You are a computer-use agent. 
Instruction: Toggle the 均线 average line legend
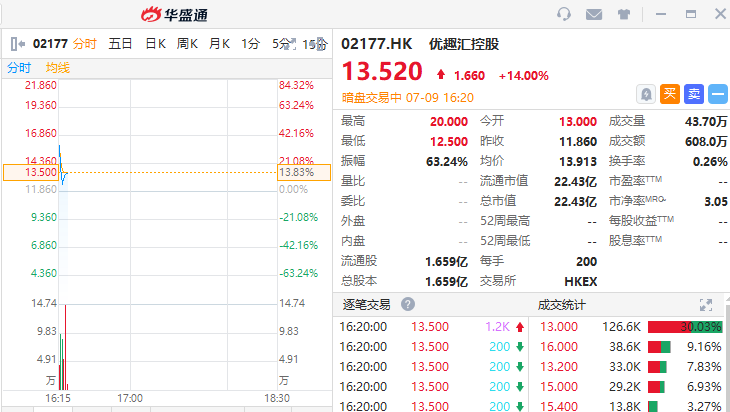click(x=58, y=68)
